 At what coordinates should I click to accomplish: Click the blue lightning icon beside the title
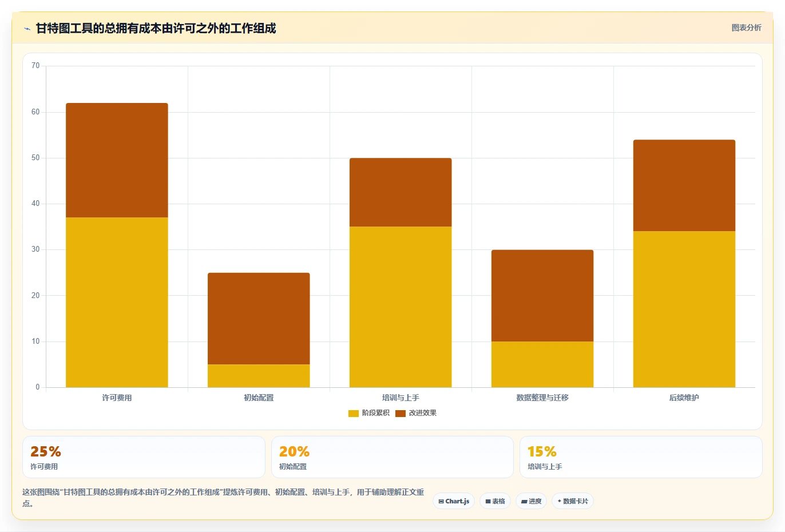[x=27, y=29]
